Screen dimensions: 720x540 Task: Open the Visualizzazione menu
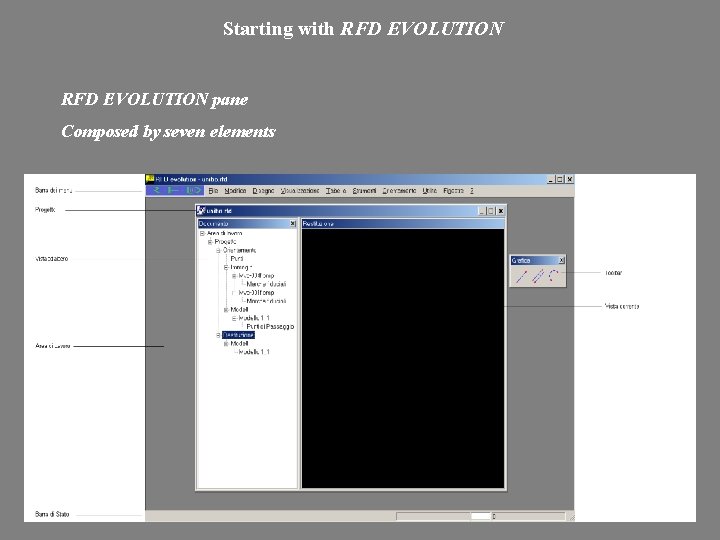[x=300, y=191]
